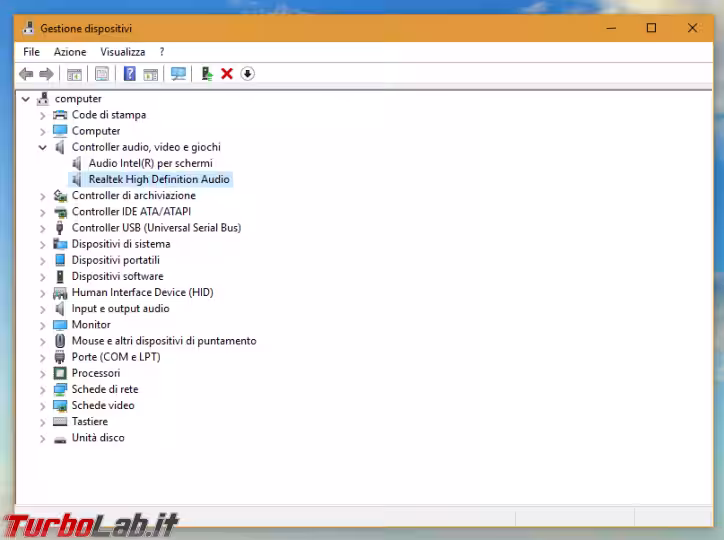Click the mouse icon beside Mouse e altri
The image size is (724, 540).
(60, 341)
